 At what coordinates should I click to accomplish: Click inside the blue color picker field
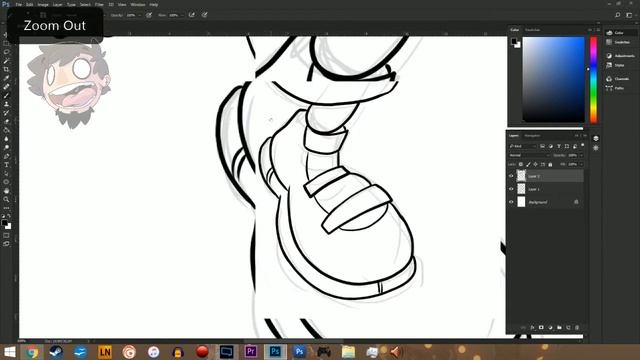[553, 79]
